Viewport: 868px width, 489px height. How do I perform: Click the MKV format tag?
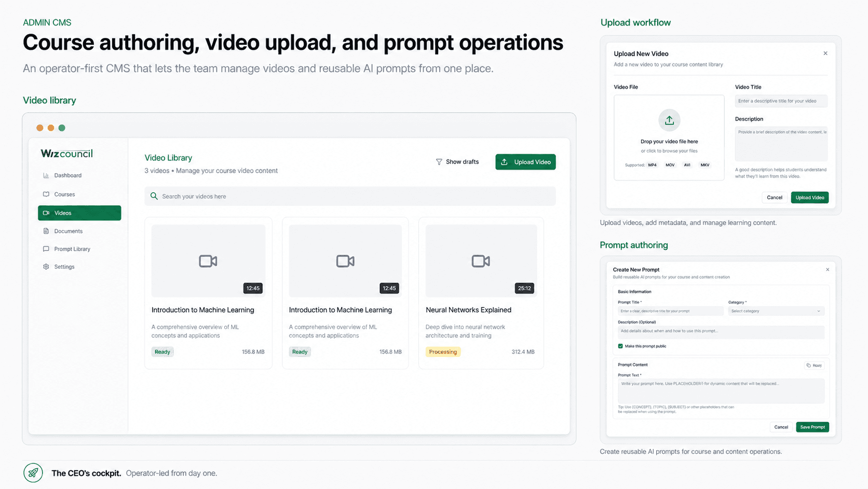(705, 165)
